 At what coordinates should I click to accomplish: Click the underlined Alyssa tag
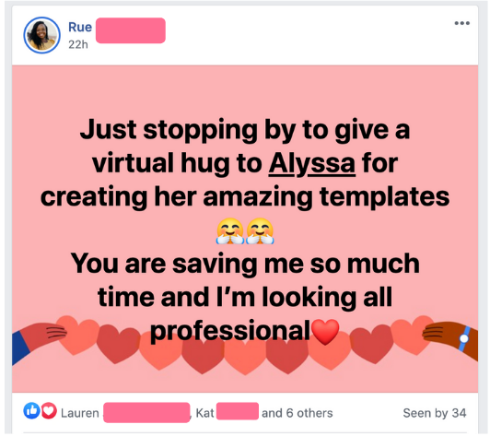[312, 163]
